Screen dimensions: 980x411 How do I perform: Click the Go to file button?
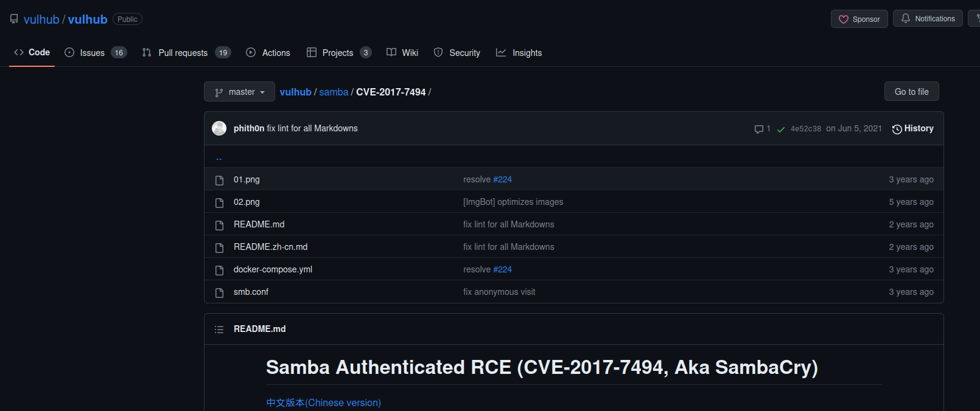[912, 91]
